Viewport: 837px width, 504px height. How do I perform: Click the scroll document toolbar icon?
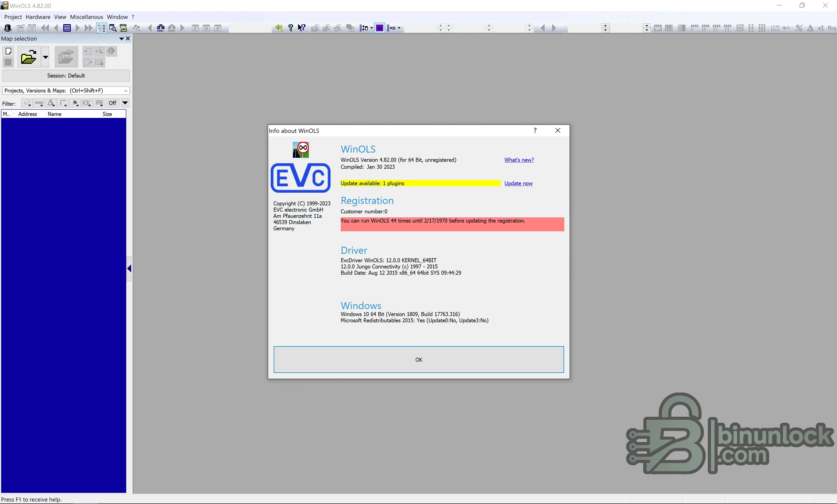pos(124,28)
